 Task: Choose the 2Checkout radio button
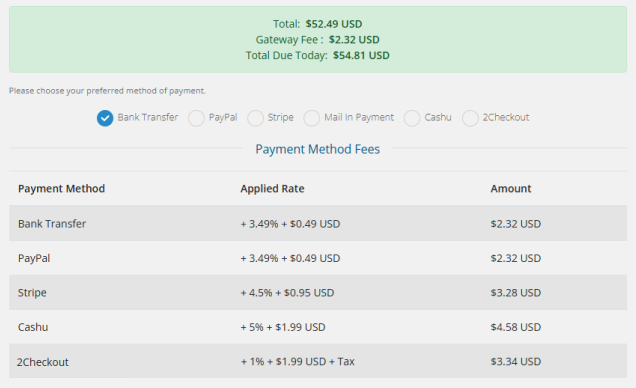[471, 118]
